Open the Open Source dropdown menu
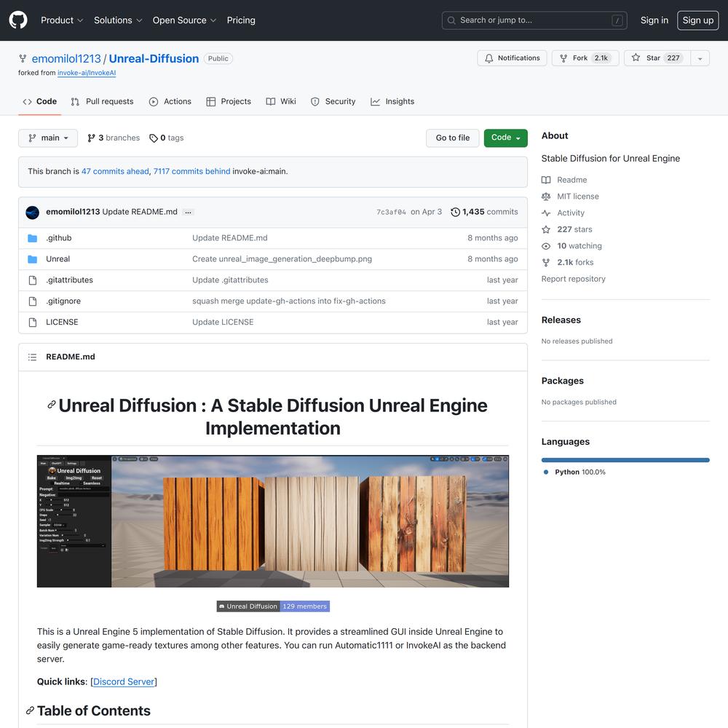 [x=184, y=20]
